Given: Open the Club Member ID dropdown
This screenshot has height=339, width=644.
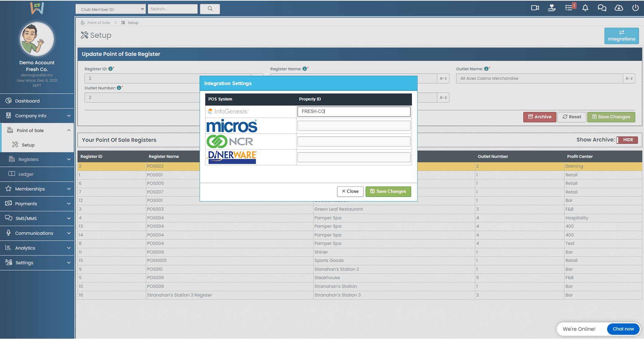Looking at the screenshot, I should [x=110, y=9].
